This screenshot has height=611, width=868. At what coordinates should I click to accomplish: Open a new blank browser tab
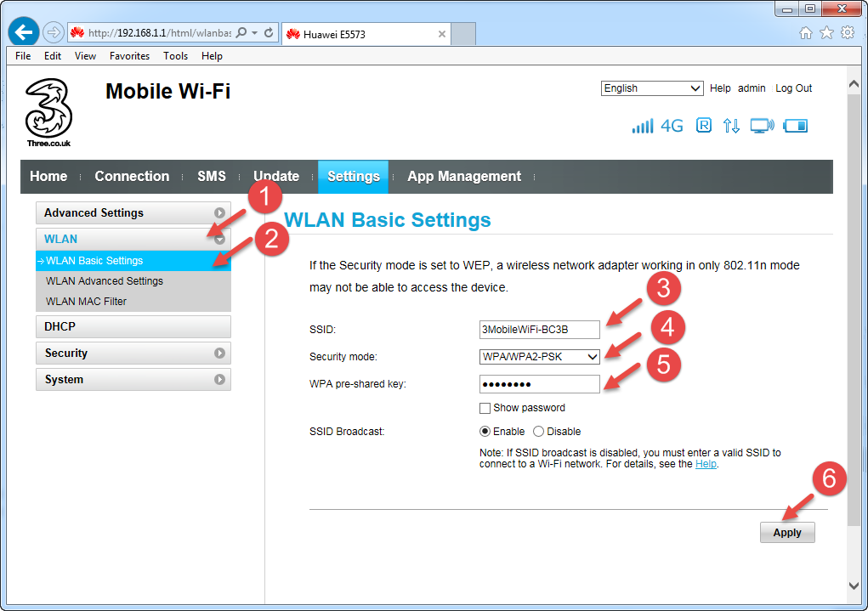tap(463, 34)
